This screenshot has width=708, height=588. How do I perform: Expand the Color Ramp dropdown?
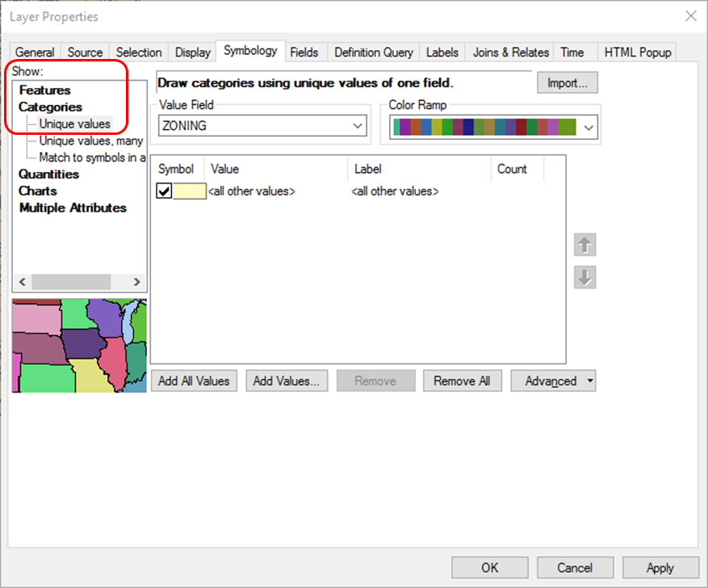pyautogui.click(x=588, y=127)
